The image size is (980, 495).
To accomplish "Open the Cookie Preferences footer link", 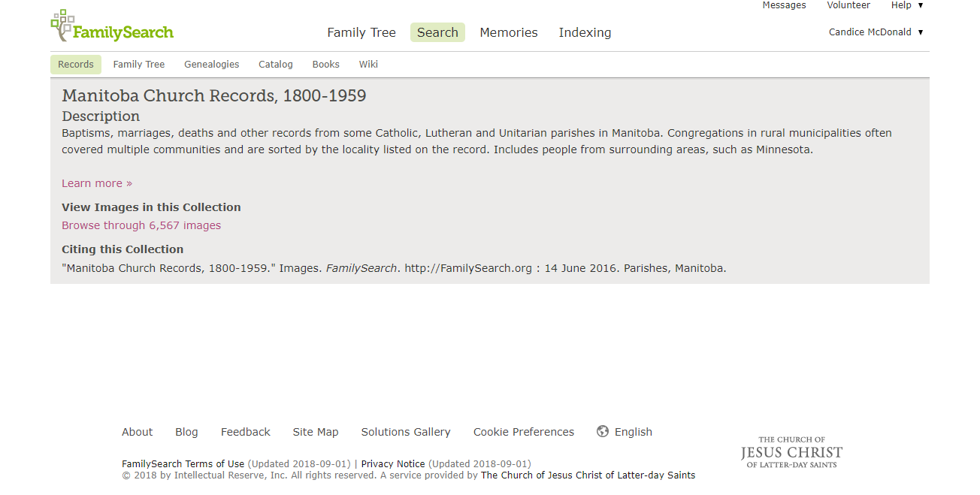I will 524,432.
